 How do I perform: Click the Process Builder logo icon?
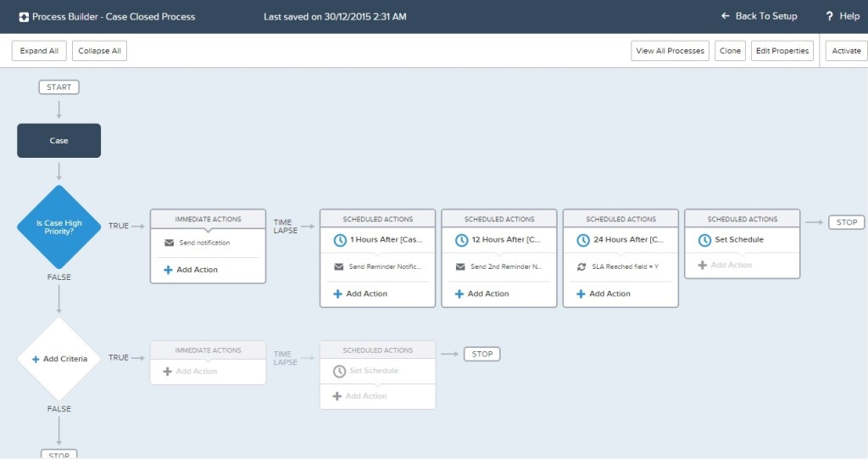[24, 17]
